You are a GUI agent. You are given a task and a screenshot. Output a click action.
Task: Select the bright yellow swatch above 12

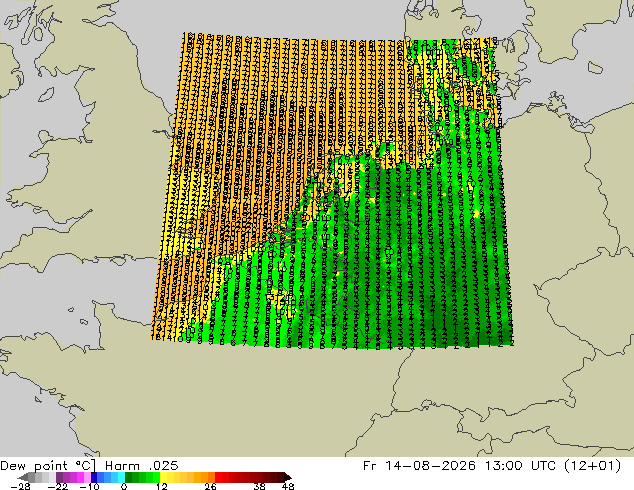point(163,477)
